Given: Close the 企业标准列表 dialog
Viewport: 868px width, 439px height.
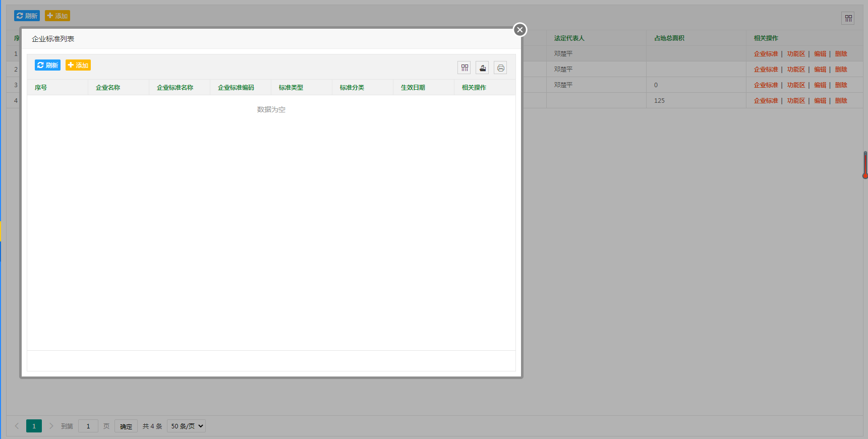Looking at the screenshot, I should 520,30.
